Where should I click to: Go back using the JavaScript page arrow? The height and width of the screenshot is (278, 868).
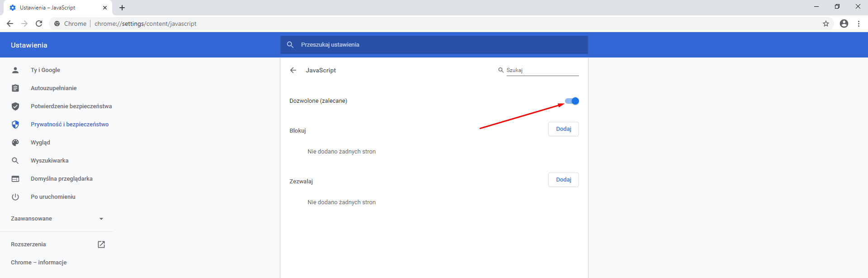click(x=293, y=70)
